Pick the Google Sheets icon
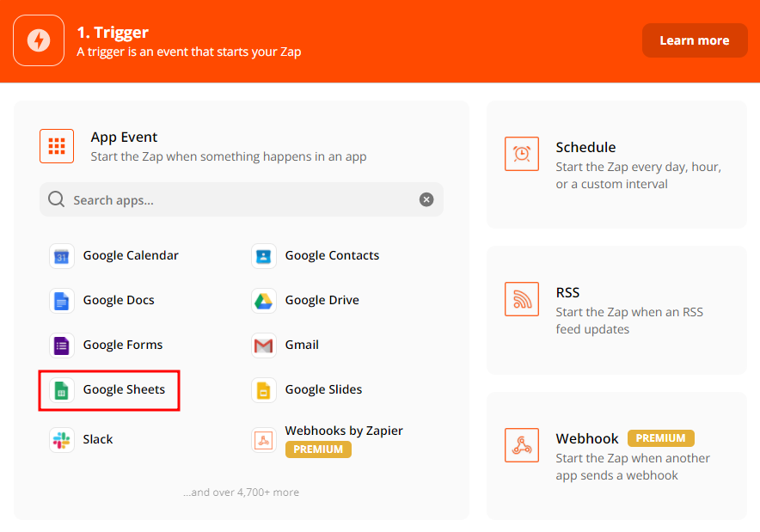The width and height of the screenshot is (760, 532). 61,390
